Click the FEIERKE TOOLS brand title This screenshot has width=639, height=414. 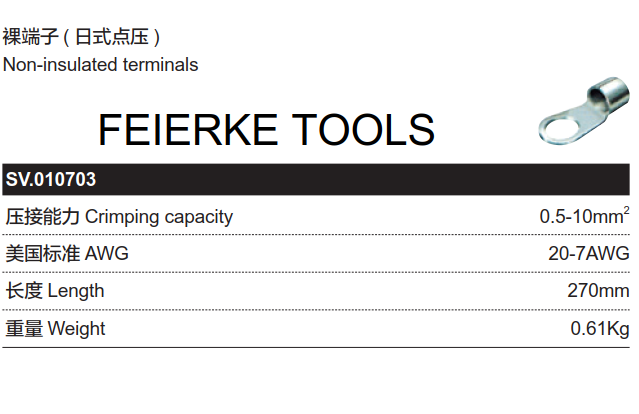pyautogui.click(x=267, y=130)
